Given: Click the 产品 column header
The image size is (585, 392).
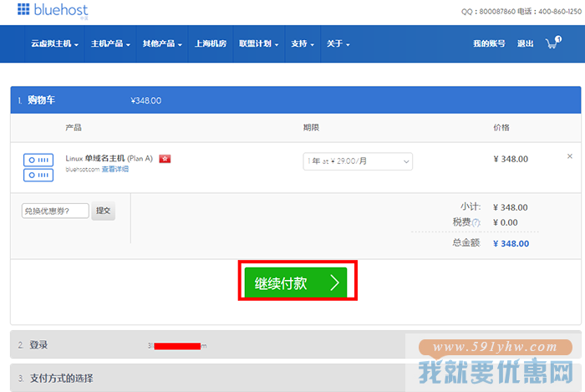Looking at the screenshot, I should (74, 128).
